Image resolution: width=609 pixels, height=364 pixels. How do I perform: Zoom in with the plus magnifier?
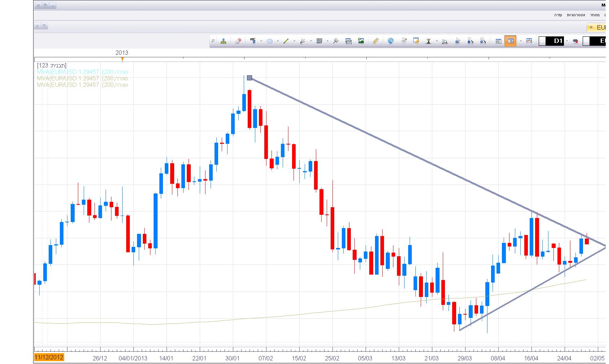pos(483,41)
